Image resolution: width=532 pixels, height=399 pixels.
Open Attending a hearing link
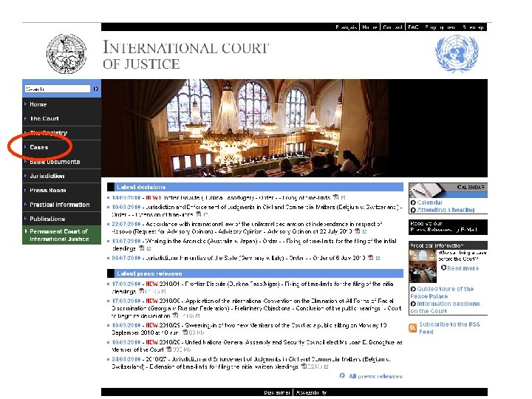coord(446,210)
